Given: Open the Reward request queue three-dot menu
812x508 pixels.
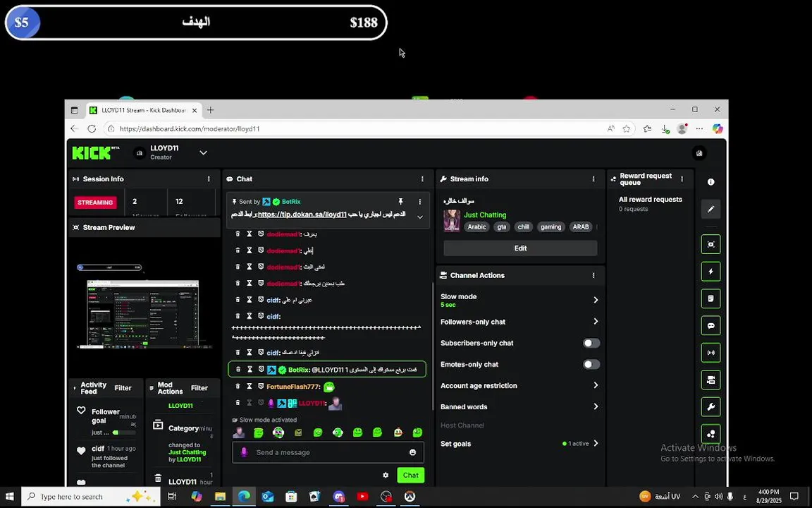Looking at the screenshot, I should (x=682, y=179).
